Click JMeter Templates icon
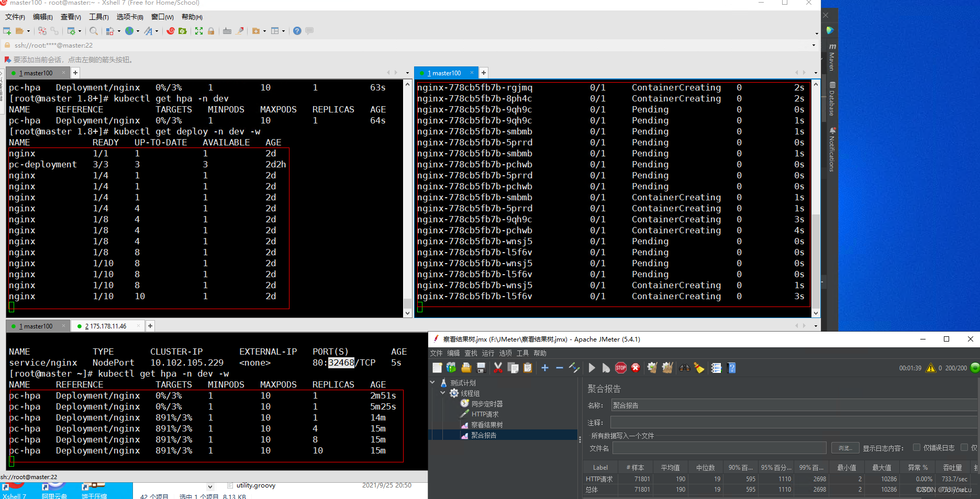The width and height of the screenshot is (980, 499). point(451,368)
